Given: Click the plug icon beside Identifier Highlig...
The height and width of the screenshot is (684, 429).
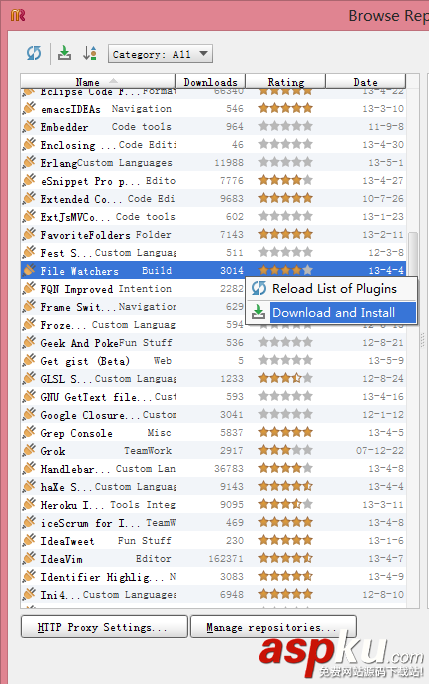Looking at the screenshot, I should click(29, 576).
